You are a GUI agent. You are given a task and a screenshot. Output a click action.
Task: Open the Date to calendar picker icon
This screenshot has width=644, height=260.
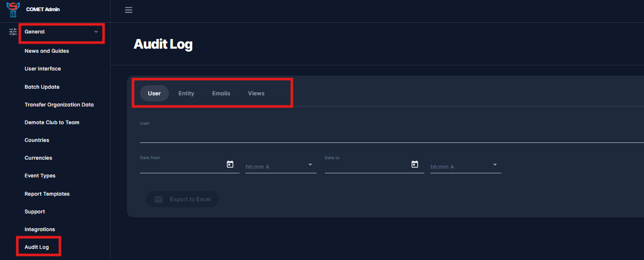415,164
